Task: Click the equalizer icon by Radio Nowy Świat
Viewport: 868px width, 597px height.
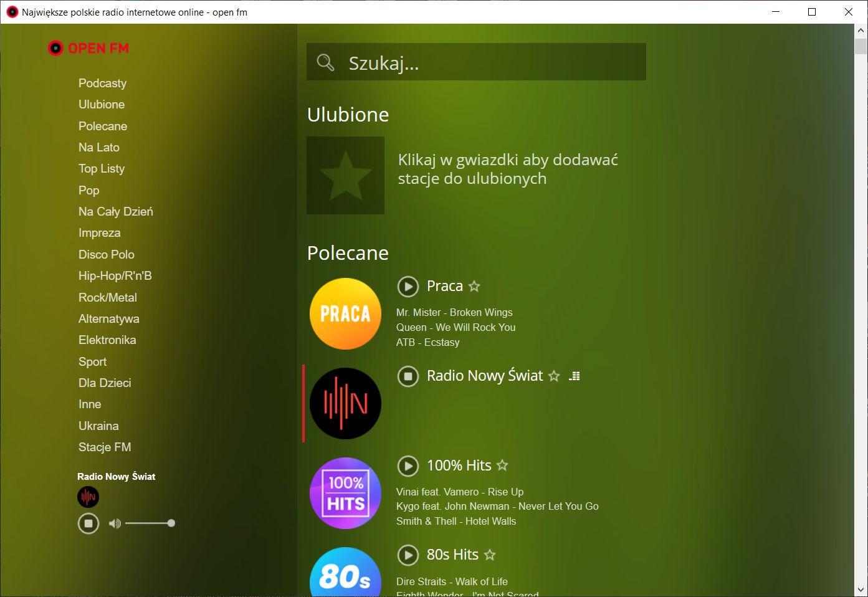Action: click(x=575, y=376)
